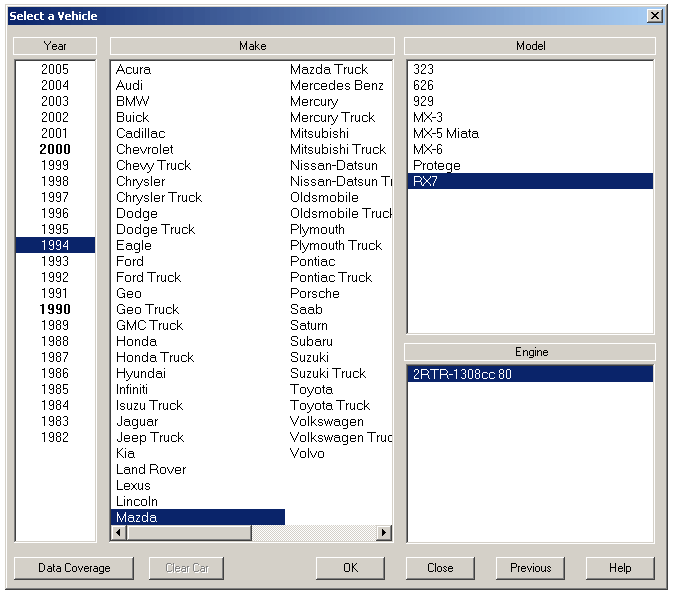
Task: Pick the MX-3 model
Action: pos(530,117)
